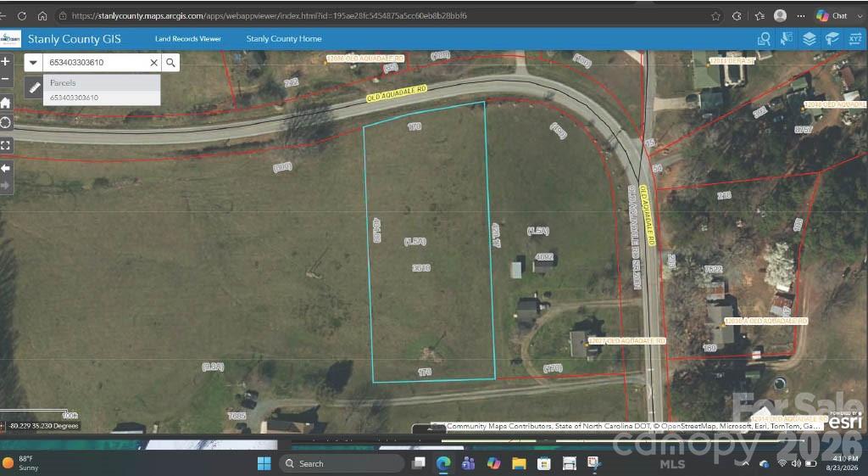The image size is (868, 476).
Task: Open Copilot from the taskbar
Action: (x=493, y=463)
